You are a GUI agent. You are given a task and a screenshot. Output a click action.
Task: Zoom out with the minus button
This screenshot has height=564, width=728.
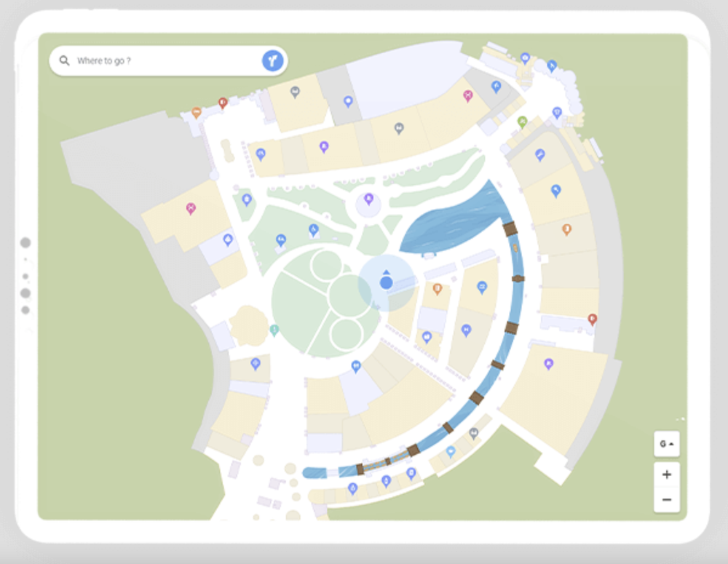[667, 500]
